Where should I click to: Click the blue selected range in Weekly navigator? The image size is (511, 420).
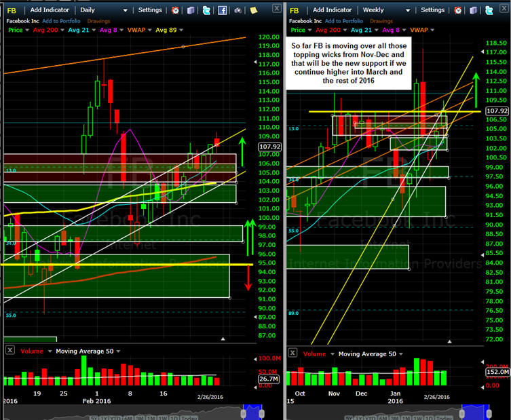pos(475,412)
